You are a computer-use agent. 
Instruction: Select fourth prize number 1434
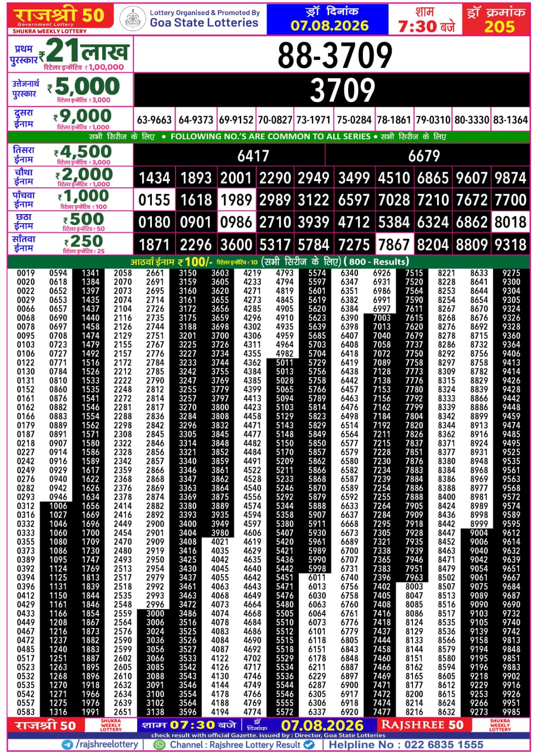(154, 178)
